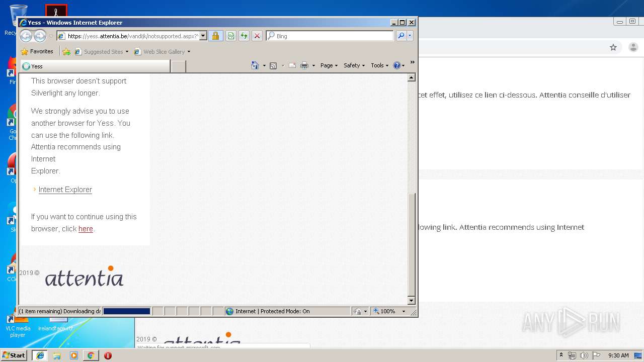
Task: Click the IE Forward navigation button
Action: click(x=40, y=36)
